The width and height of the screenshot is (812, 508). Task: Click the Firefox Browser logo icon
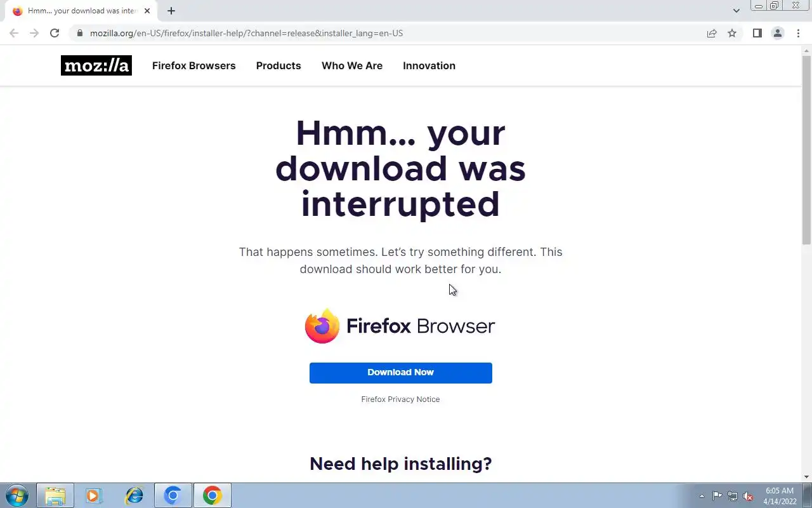(322, 326)
